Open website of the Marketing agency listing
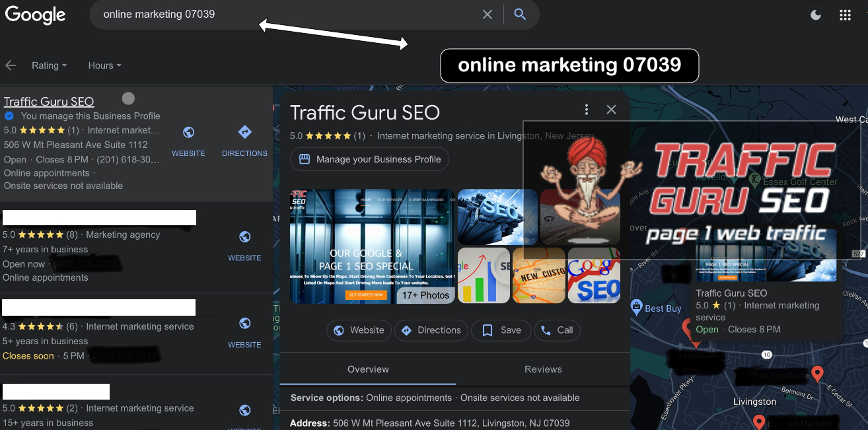This screenshot has height=430, width=868. point(244,238)
